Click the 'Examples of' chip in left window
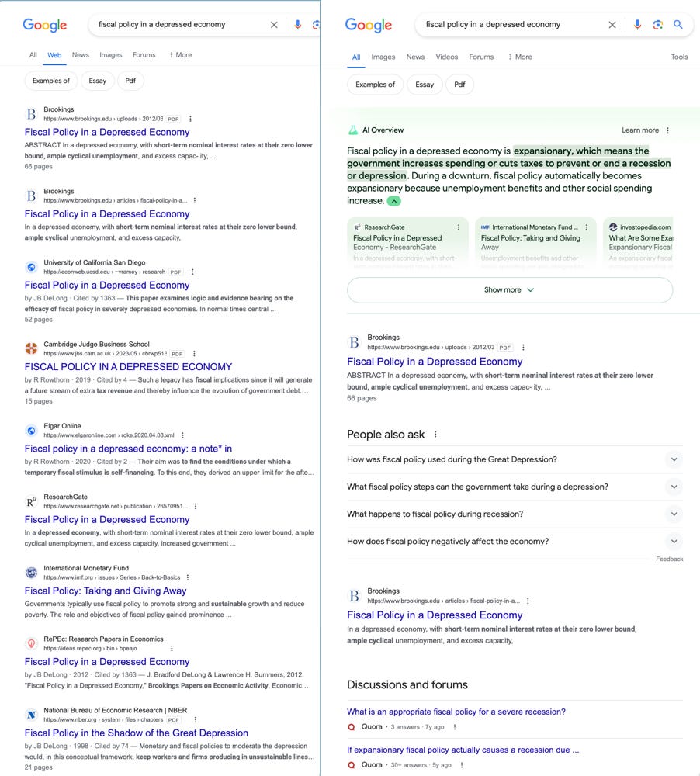Image resolution: width=700 pixels, height=776 pixels. click(x=51, y=81)
